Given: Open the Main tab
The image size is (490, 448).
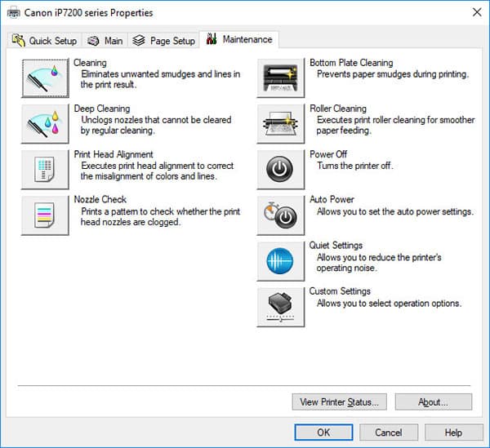Looking at the screenshot, I should [105, 41].
